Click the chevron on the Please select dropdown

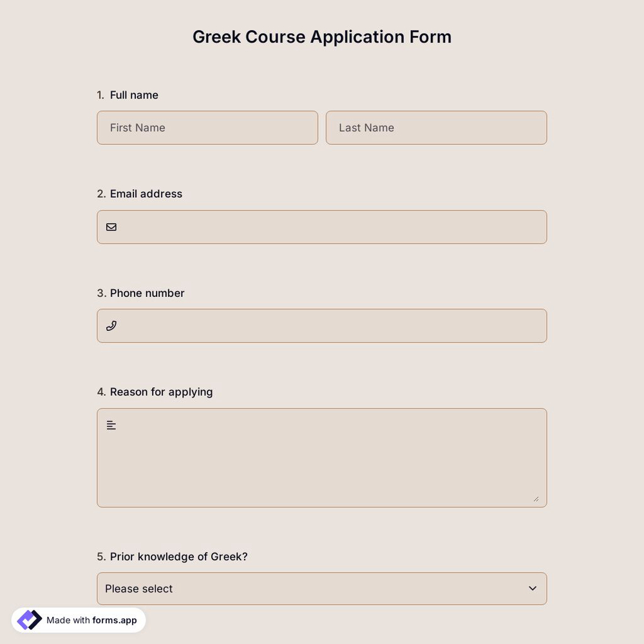click(x=533, y=588)
